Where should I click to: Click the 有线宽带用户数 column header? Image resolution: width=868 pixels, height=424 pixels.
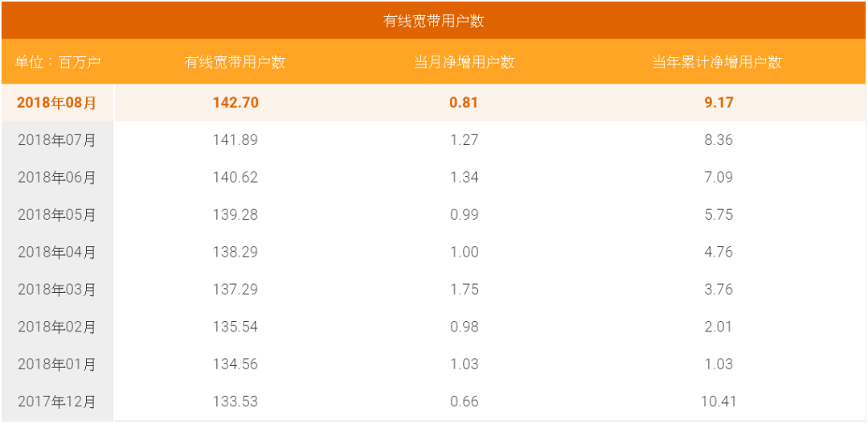pyautogui.click(x=235, y=62)
